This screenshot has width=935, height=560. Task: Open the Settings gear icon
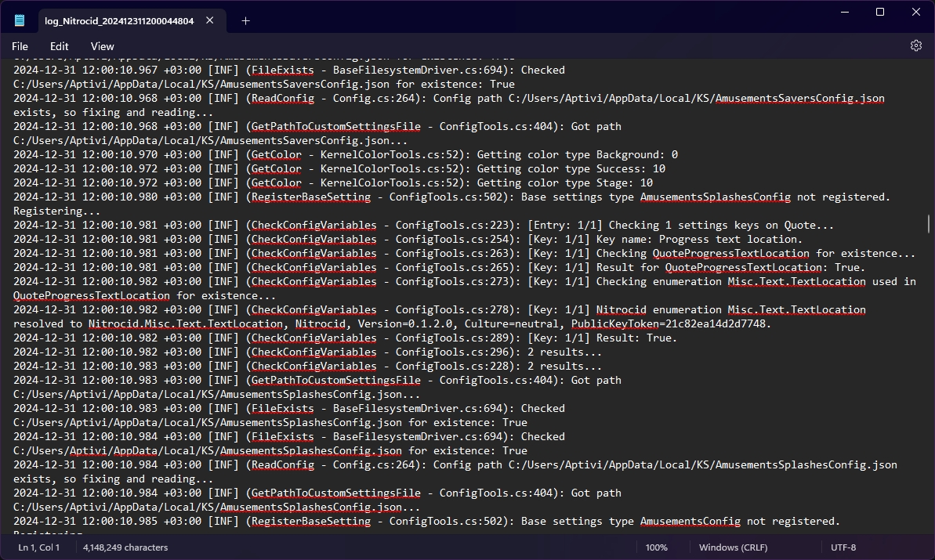[915, 46]
